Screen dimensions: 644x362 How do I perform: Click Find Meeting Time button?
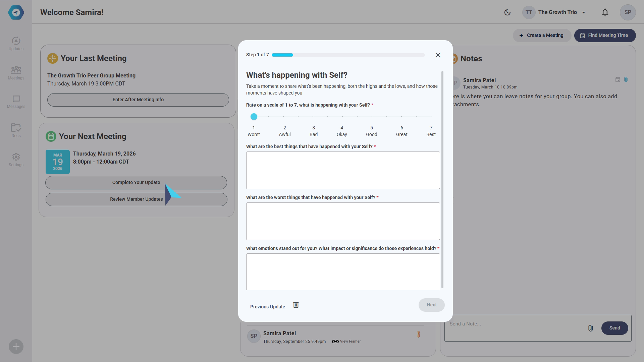pyautogui.click(x=604, y=36)
